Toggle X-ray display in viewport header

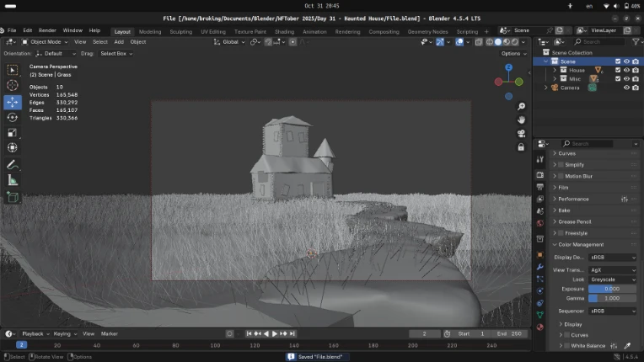click(479, 42)
